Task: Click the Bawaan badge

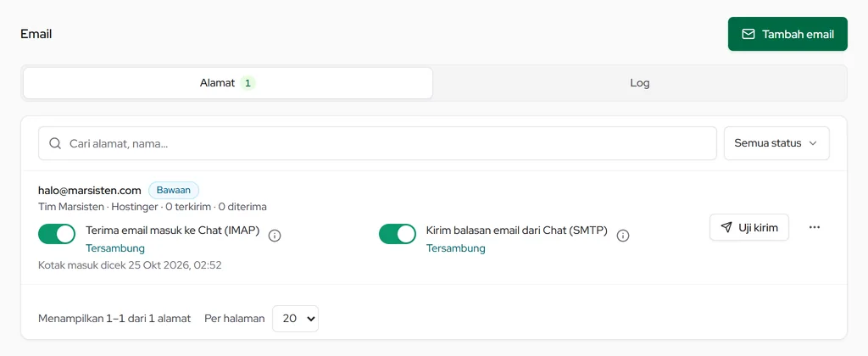Action: coord(173,191)
